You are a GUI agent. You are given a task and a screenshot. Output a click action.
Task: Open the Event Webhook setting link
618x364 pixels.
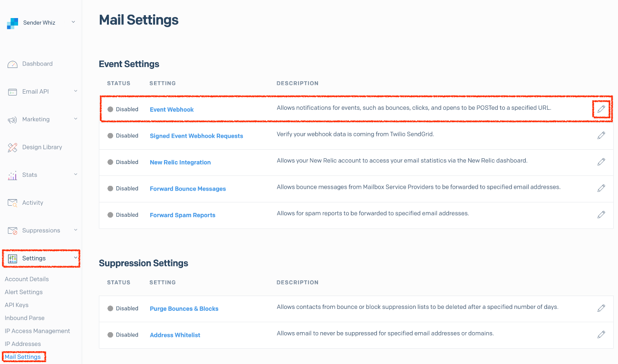[x=172, y=110]
